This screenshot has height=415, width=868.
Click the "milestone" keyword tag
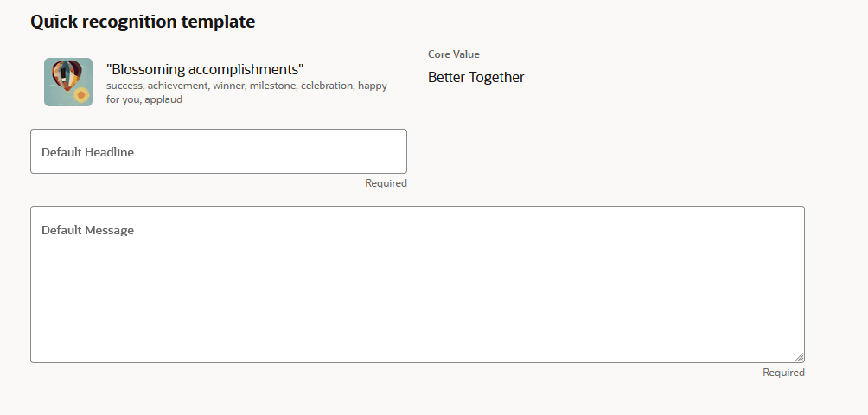pos(272,86)
